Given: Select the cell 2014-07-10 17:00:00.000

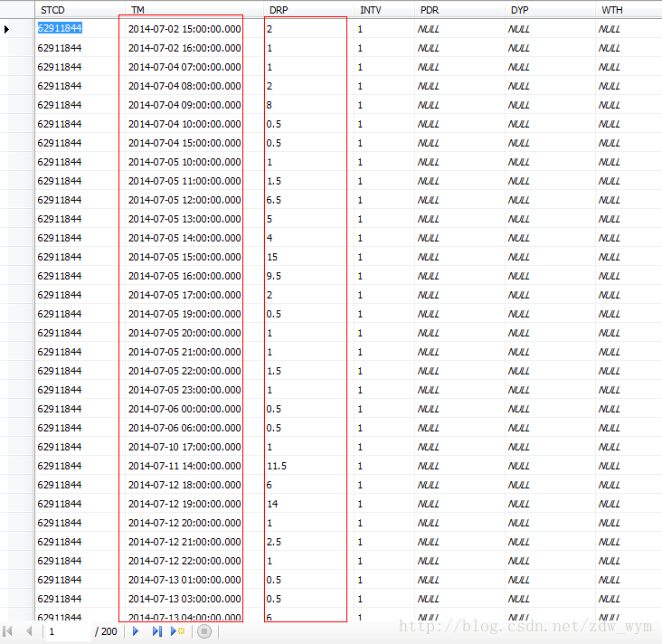Looking at the screenshot, I should [x=184, y=447].
